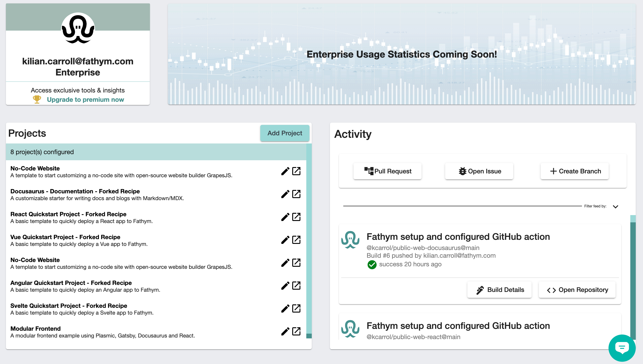Select Vue Quickstart Project - Forked Recipe title

tap(65, 237)
